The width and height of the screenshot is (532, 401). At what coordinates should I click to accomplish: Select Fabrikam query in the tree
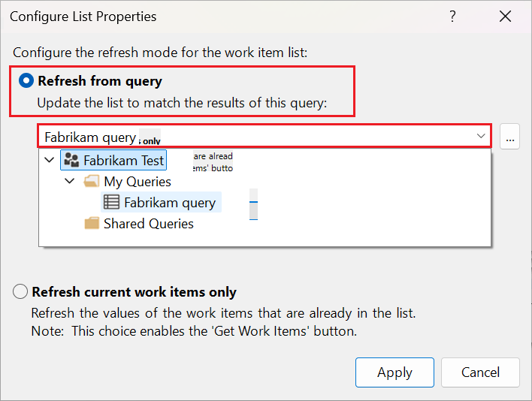pyautogui.click(x=170, y=202)
